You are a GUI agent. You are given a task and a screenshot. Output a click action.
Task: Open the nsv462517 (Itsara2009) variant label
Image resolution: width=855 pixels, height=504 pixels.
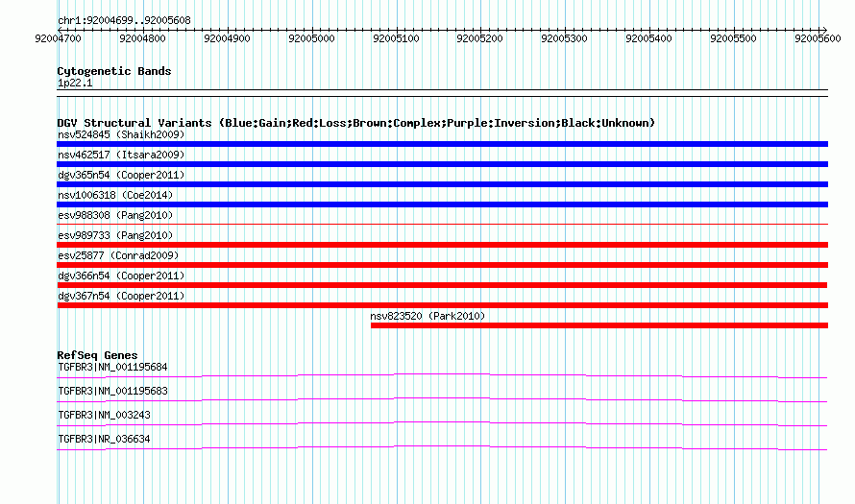121,155
